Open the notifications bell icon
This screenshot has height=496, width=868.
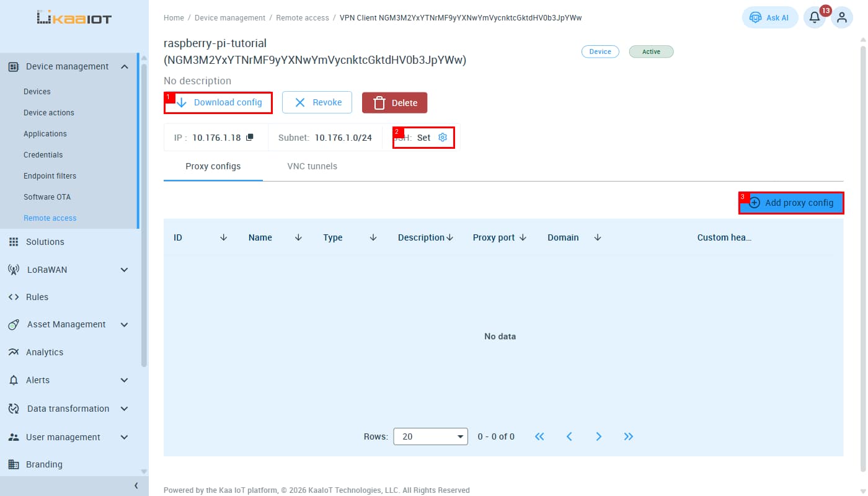pyautogui.click(x=815, y=18)
